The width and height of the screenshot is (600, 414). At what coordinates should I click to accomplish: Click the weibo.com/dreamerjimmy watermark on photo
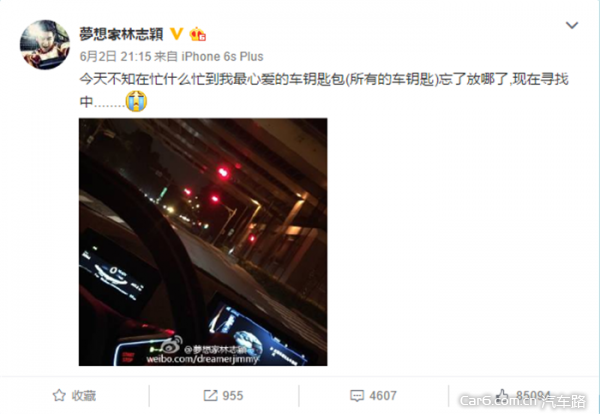click(x=203, y=359)
